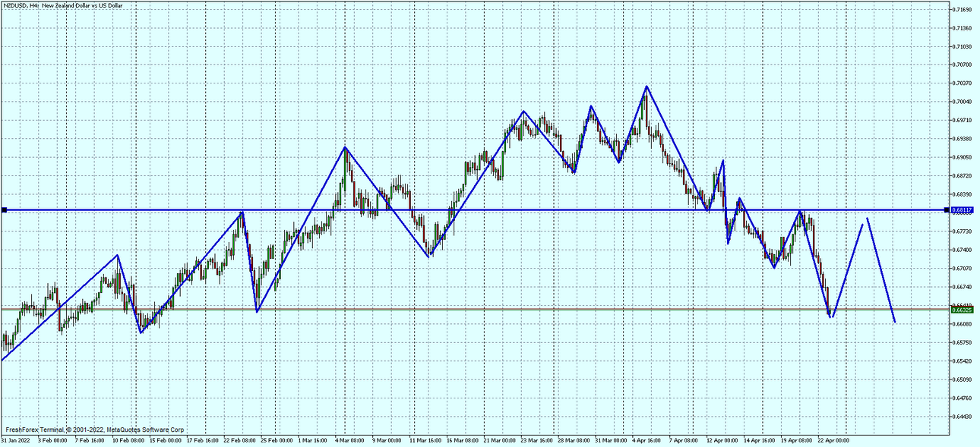The width and height of the screenshot is (980, 447).
Task: Click the 9 Mar 00:00 time label
Action: (x=387, y=440)
